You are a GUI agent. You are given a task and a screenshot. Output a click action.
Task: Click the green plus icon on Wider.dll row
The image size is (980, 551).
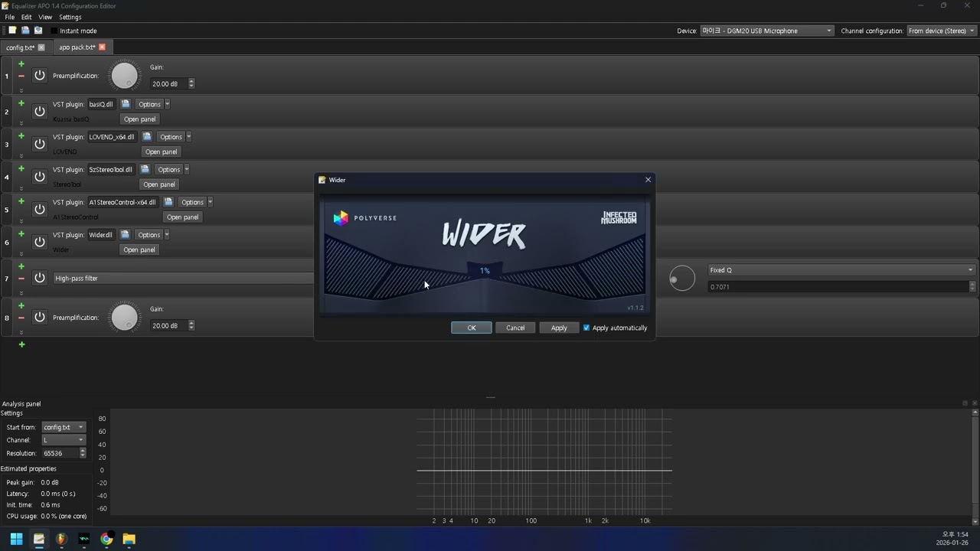[21, 234]
